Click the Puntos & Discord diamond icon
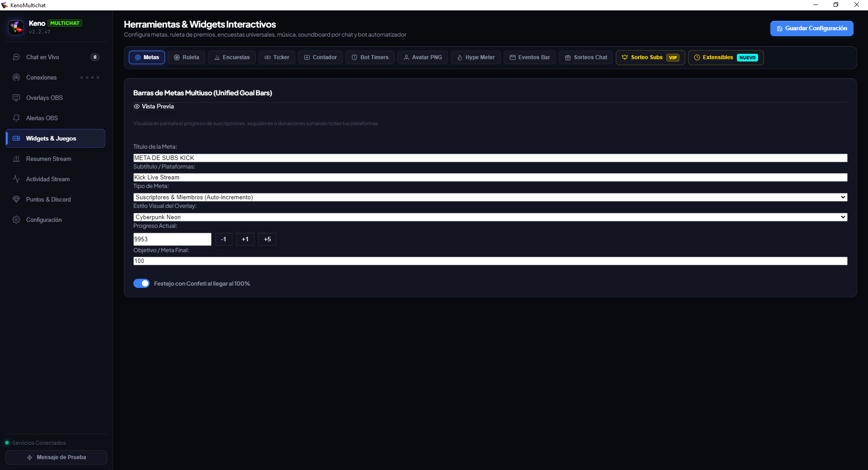Image resolution: width=868 pixels, height=470 pixels. pyautogui.click(x=16, y=199)
